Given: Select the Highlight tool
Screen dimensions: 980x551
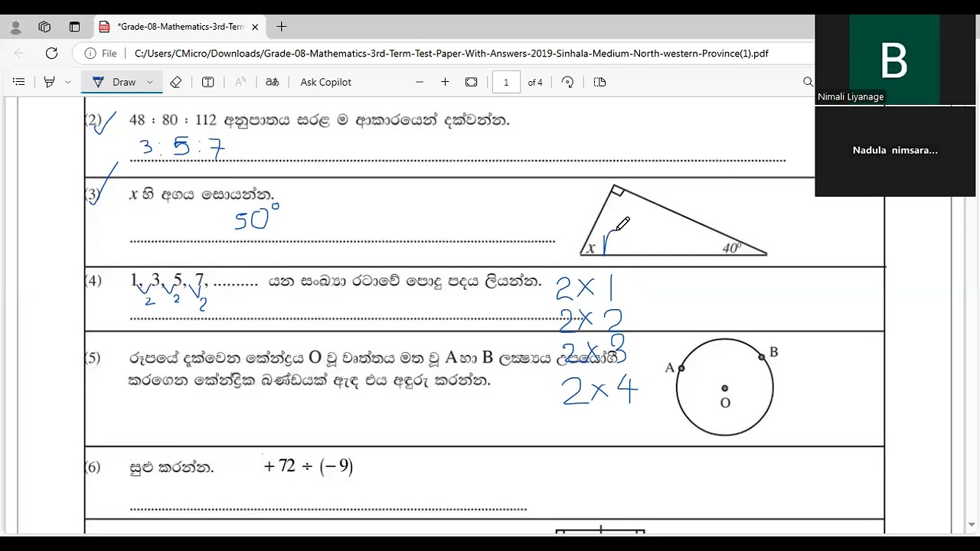Looking at the screenshot, I should (x=50, y=82).
